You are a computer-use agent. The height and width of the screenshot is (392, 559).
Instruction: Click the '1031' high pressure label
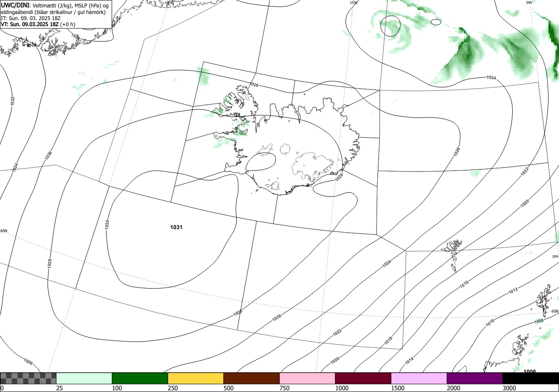[x=176, y=227]
